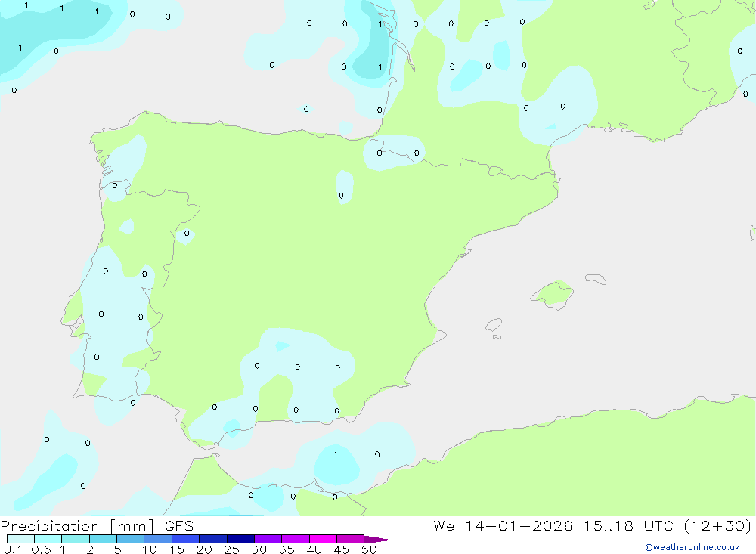This screenshot has height=554, width=756.
Task: Select the 30–35 mm legend color swatch
Action: (x=268, y=539)
